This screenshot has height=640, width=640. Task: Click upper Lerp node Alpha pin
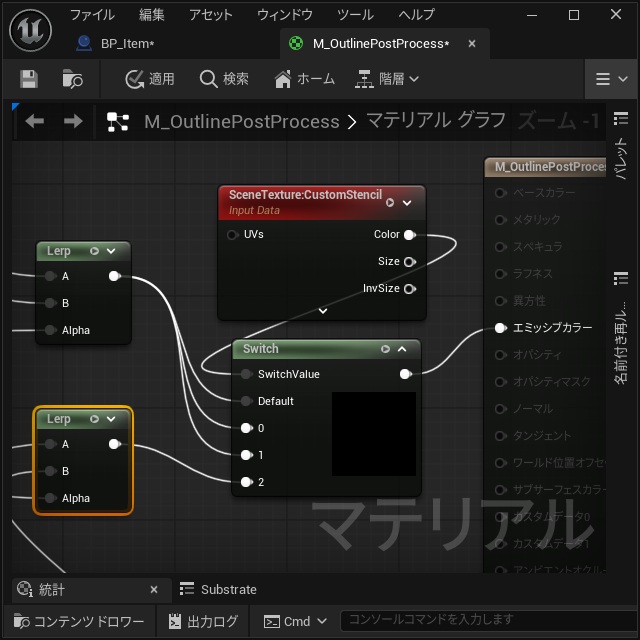[50, 330]
